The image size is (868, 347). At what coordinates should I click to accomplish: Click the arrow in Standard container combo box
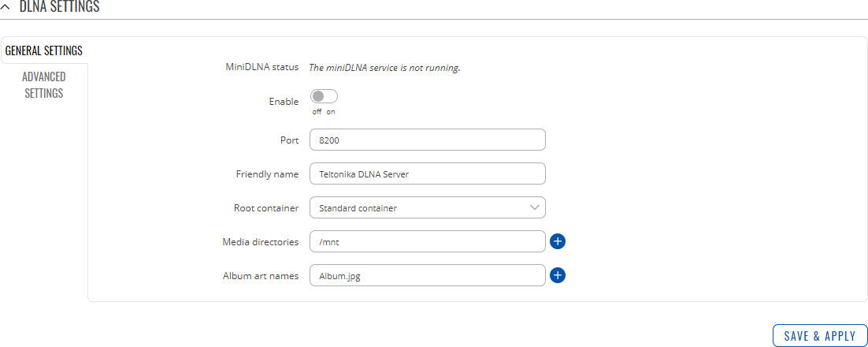[534, 207]
